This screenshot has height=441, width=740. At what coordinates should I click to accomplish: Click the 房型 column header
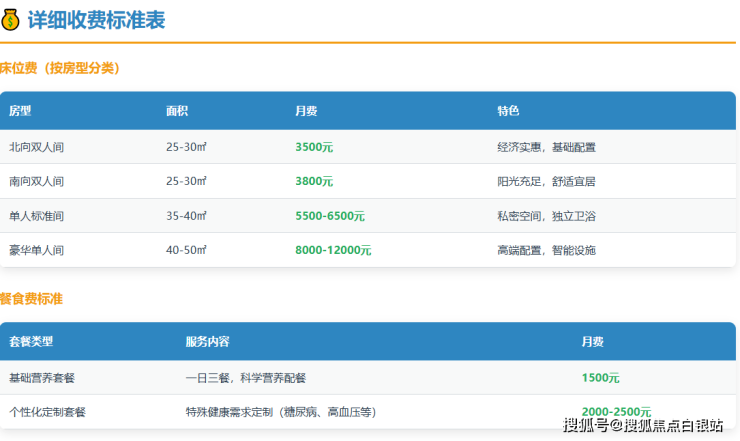(x=21, y=111)
